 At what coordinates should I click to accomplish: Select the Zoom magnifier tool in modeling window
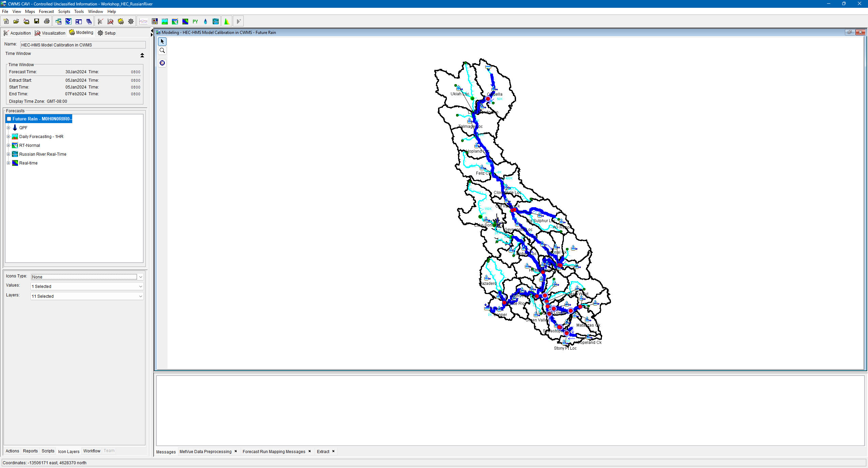(x=162, y=50)
